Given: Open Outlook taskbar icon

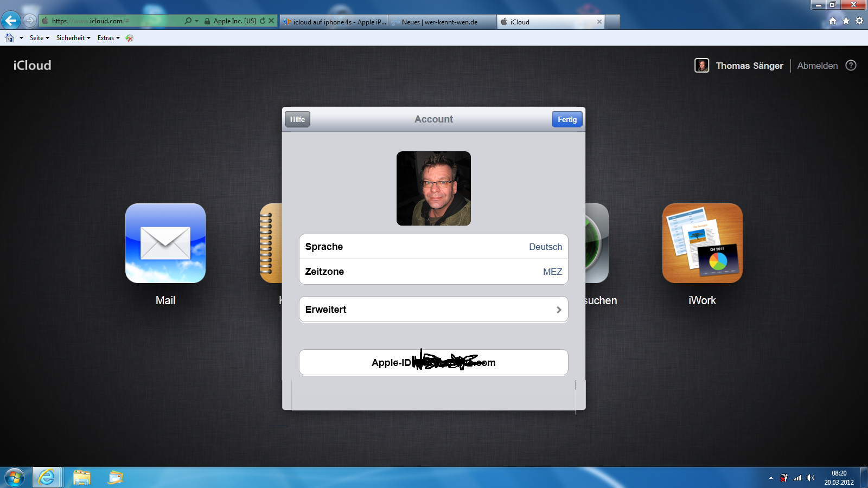Looking at the screenshot, I should tap(115, 478).
